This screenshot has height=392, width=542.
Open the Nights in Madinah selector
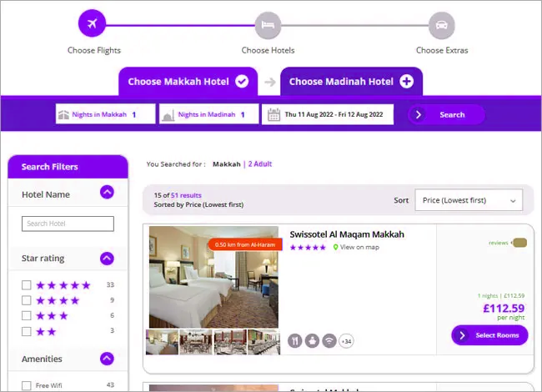click(x=208, y=114)
